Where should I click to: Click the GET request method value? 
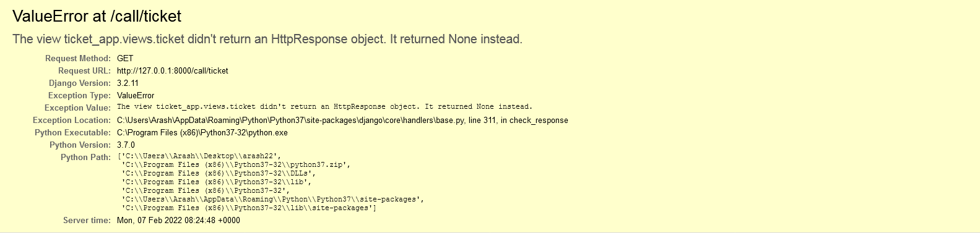tap(125, 59)
